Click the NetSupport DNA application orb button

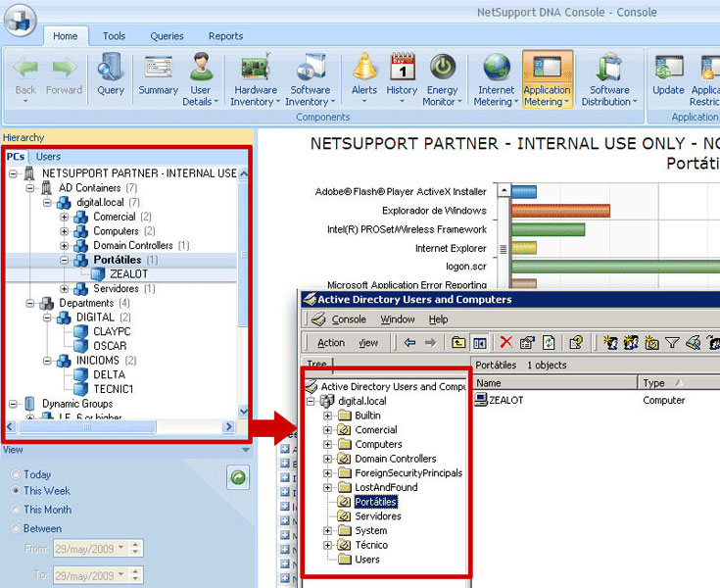coord(20,21)
